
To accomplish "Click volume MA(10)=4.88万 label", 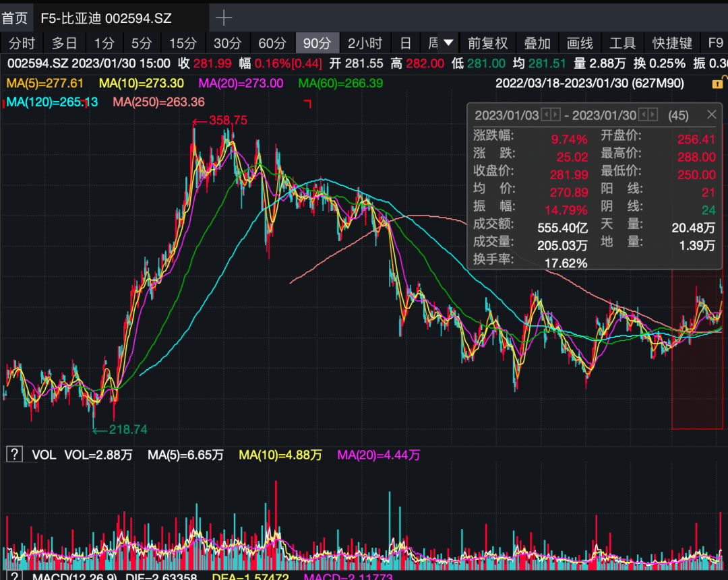I will tap(280, 455).
